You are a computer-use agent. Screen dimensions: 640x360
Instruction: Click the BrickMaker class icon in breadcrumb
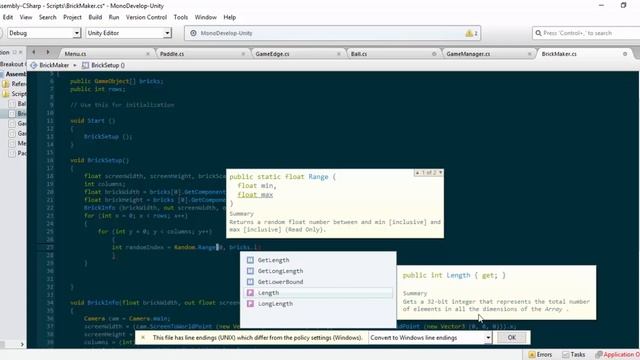(x=34, y=65)
